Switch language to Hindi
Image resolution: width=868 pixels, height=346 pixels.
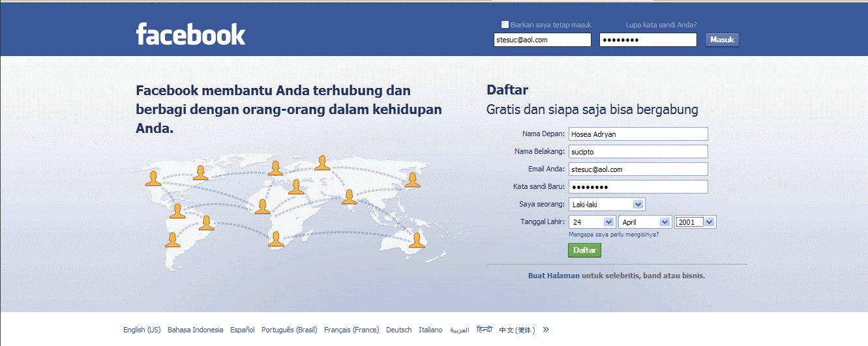484,330
